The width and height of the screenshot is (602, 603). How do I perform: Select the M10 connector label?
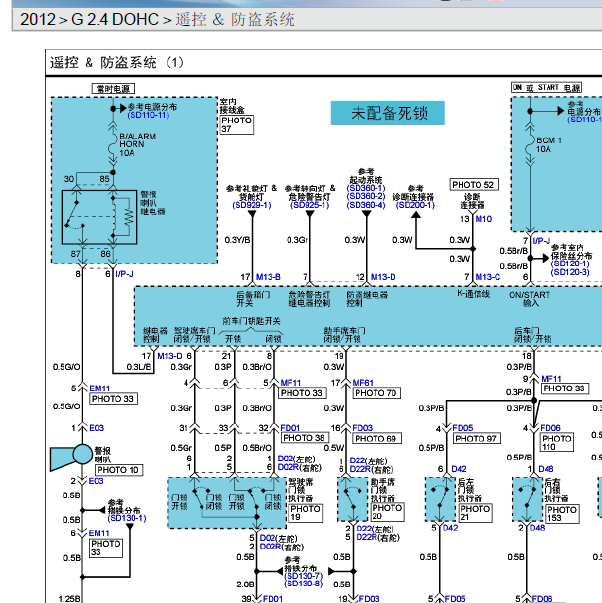coord(484,219)
